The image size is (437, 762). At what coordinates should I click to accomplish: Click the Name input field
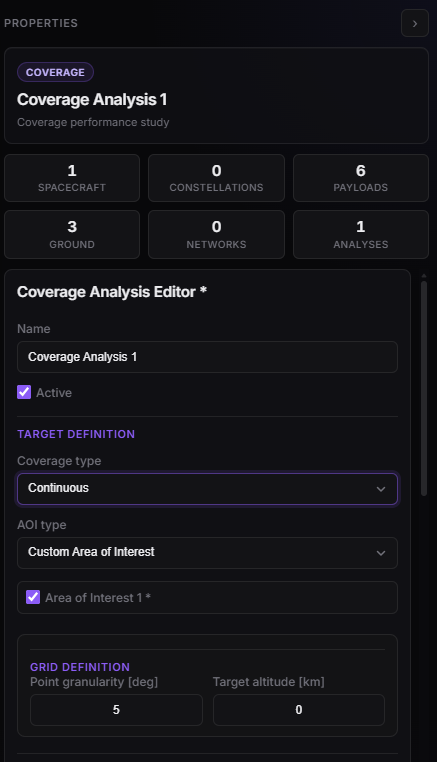(x=208, y=357)
